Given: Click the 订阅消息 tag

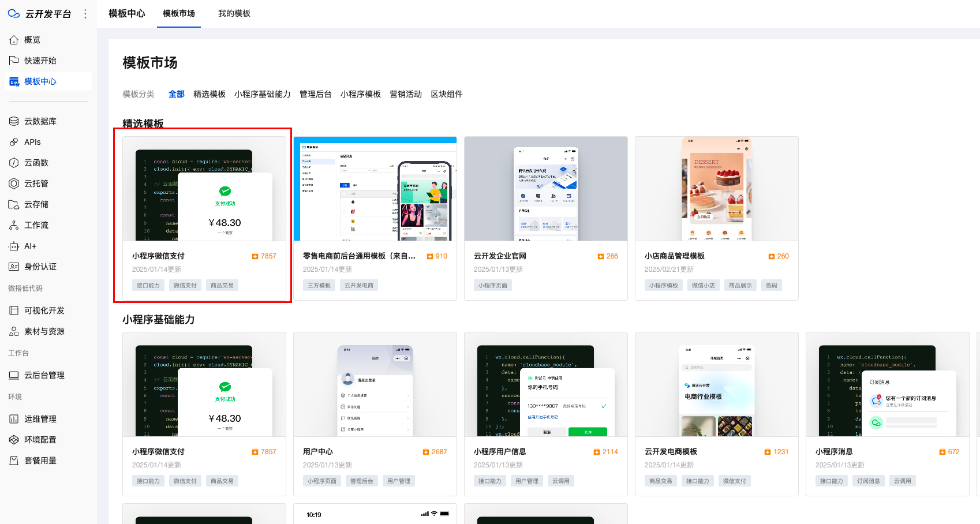Looking at the screenshot, I should (x=869, y=481).
